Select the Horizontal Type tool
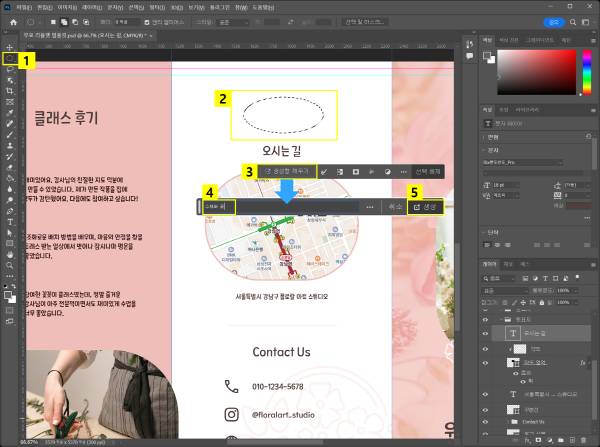Screen dimensions: 600x447 click(x=10, y=223)
